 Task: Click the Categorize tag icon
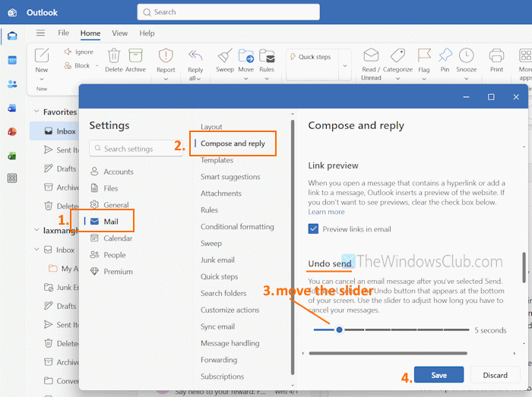(397, 55)
